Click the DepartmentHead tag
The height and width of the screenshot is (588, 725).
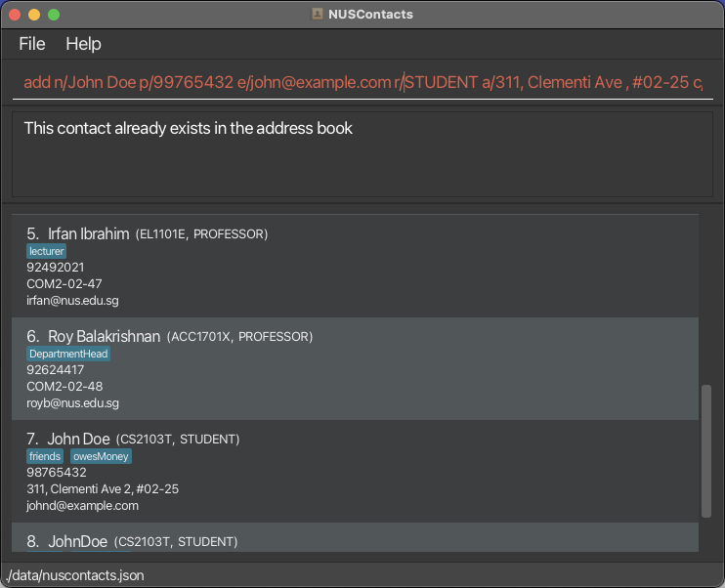(68, 355)
